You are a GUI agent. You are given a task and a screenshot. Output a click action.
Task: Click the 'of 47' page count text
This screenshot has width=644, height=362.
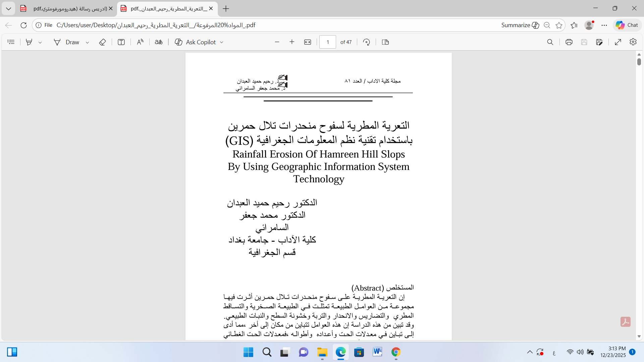(346, 42)
